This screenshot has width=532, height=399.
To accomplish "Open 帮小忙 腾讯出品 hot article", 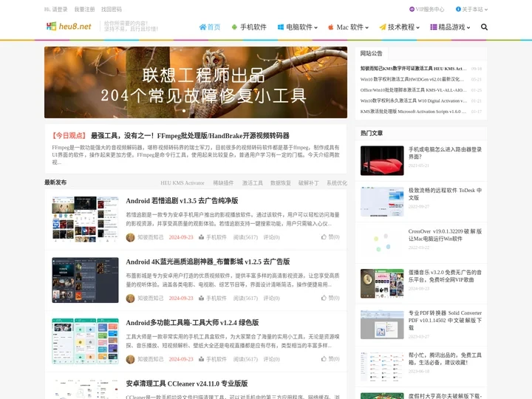I will [x=445, y=358].
